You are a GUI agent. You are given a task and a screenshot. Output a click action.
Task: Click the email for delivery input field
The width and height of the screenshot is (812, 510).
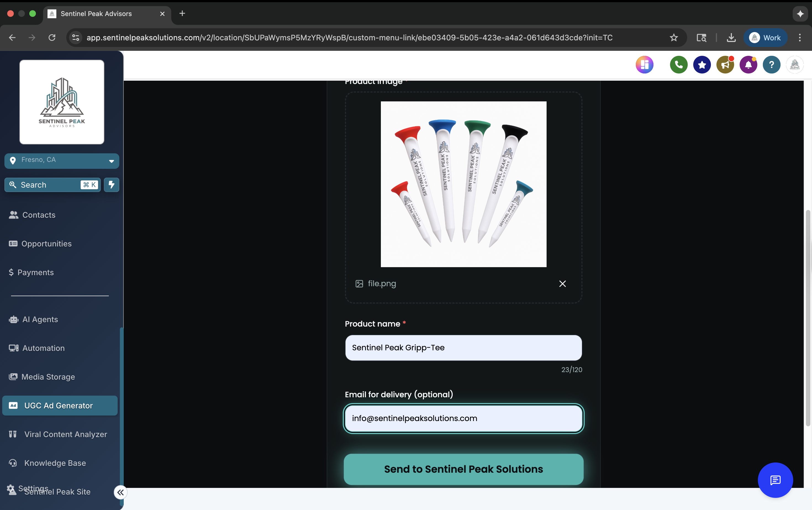point(463,418)
